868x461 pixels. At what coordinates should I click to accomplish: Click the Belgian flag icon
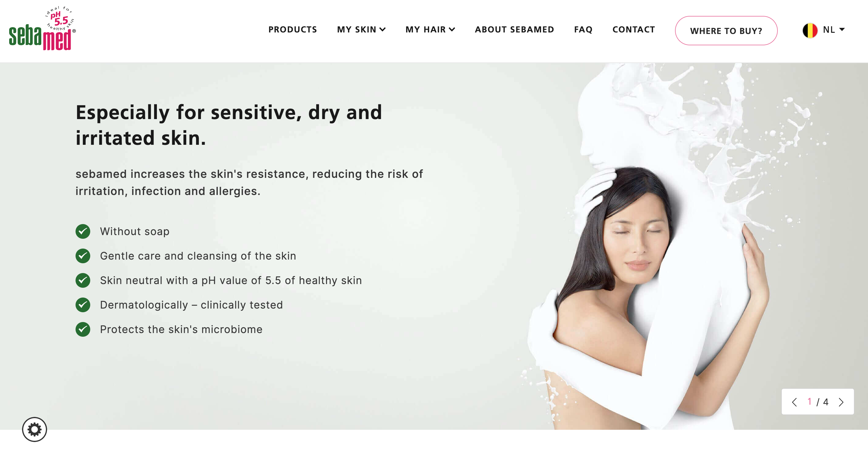point(810,30)
